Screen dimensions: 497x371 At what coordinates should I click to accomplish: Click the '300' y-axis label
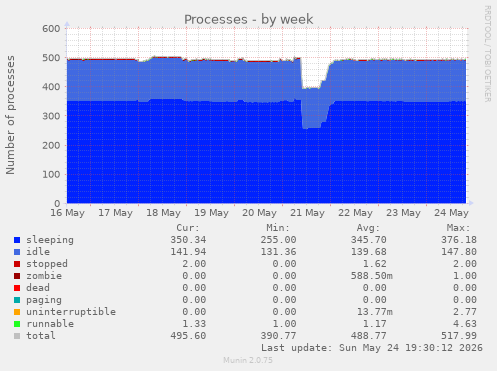pos(51,116)
